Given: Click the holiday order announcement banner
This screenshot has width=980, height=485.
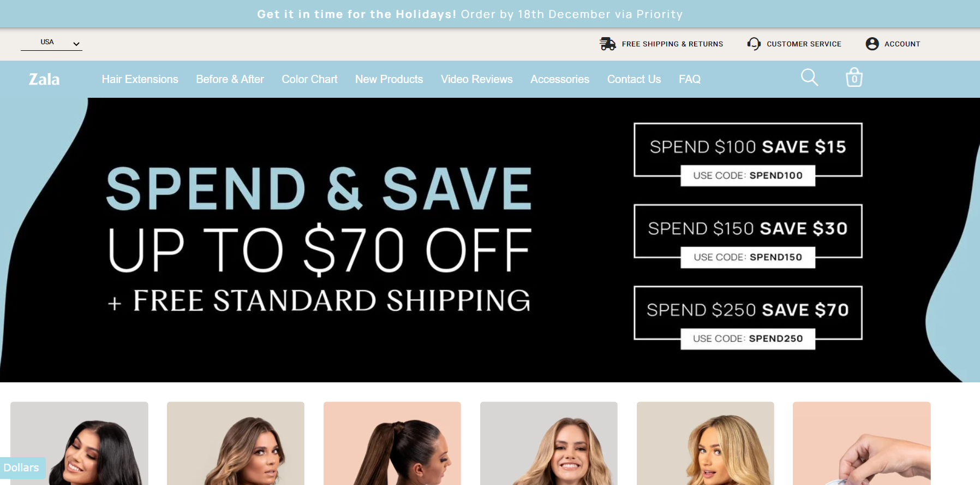Looking at the screenshot, I should (470, 14).
